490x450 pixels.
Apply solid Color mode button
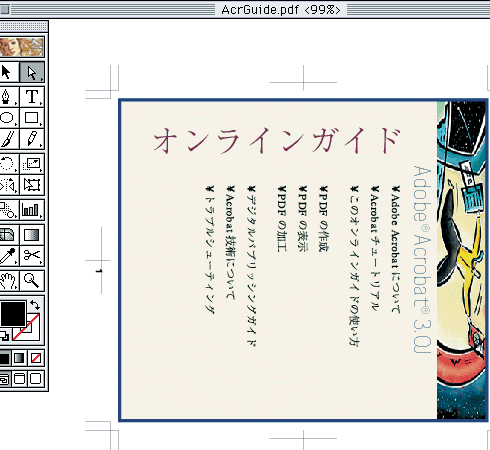click(x=5, y=358)
